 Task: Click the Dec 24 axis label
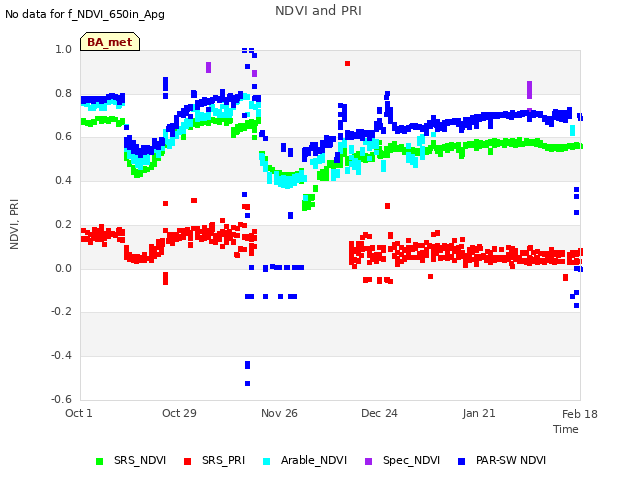point(379,413)
